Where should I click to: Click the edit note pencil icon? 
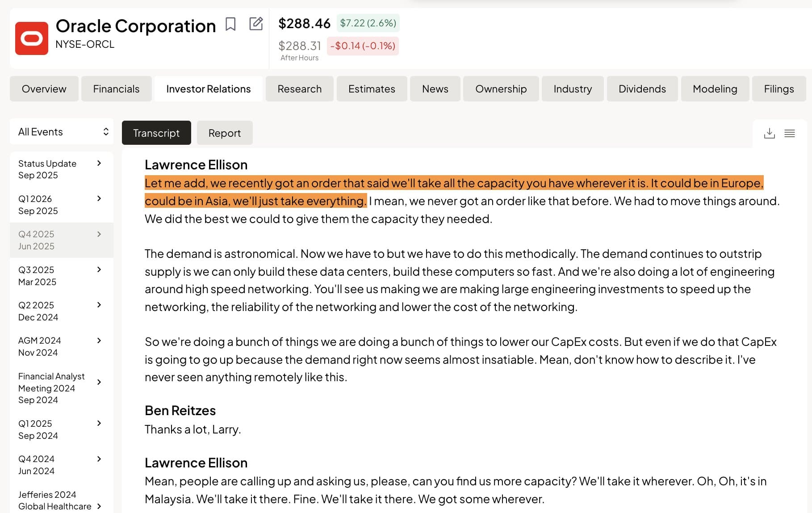(255, 24)
